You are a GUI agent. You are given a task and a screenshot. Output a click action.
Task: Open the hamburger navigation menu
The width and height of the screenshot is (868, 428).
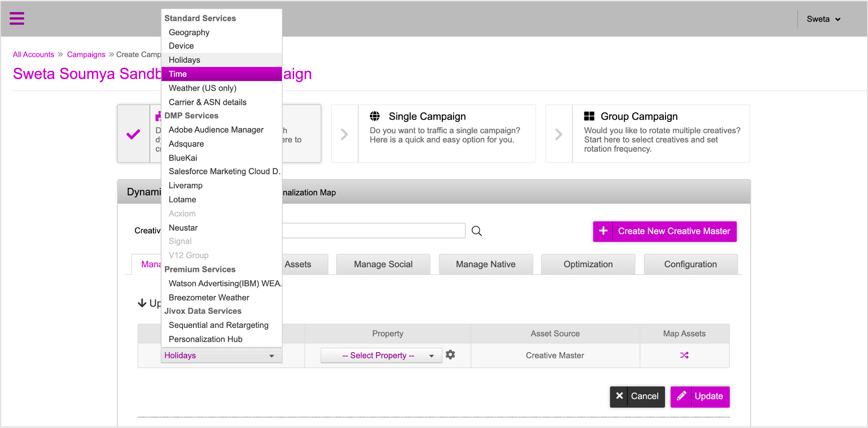[x=17, y=19]
